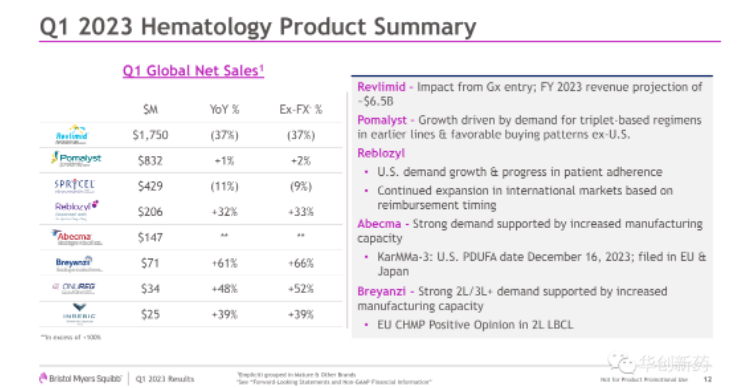Select the Revlimid heading in notes panel
Image resolution: width=738 pixels, height=388 pixels.
pos(381,87)
